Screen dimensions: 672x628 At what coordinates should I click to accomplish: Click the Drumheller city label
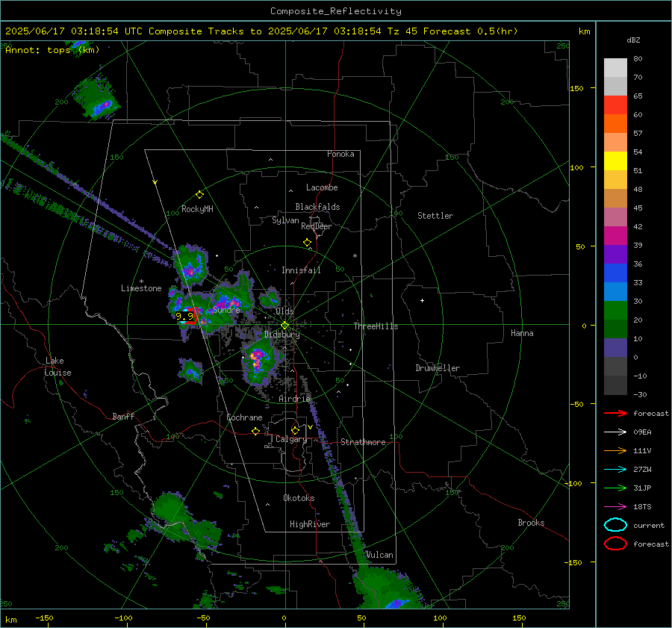tap(438, 368)
